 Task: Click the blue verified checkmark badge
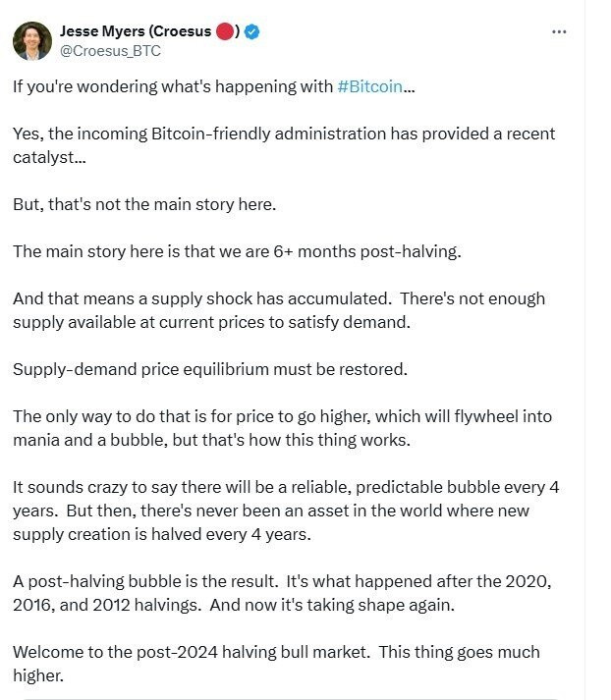[x=252, y=31]
